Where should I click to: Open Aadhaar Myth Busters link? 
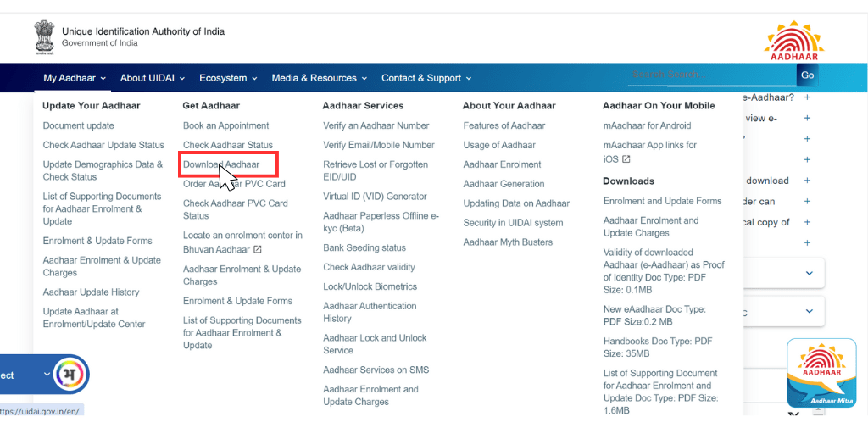click(x=508, y=242)
